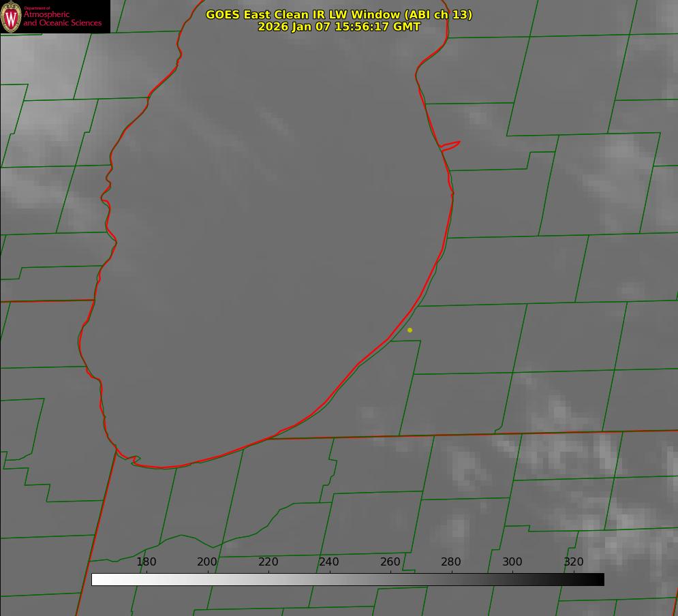Click the 280 colorbar tick label
The height and width of the screenshot is (616, 678).
click(451, 562)
